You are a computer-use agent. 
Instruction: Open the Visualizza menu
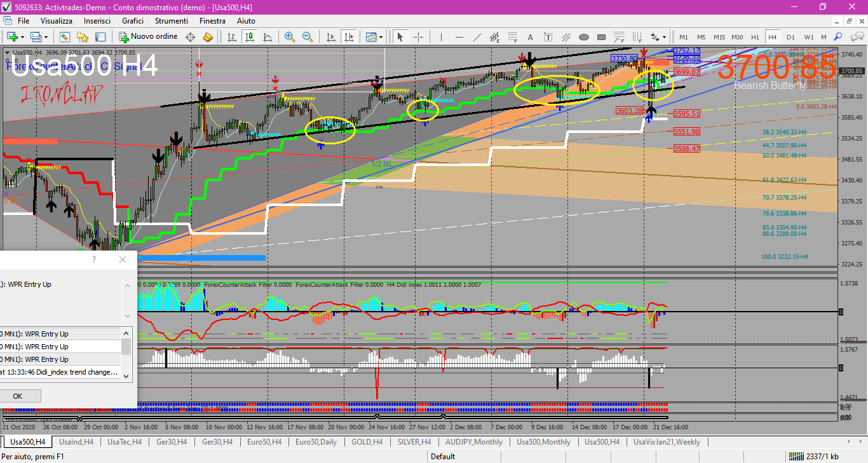(x=57, y=21)
